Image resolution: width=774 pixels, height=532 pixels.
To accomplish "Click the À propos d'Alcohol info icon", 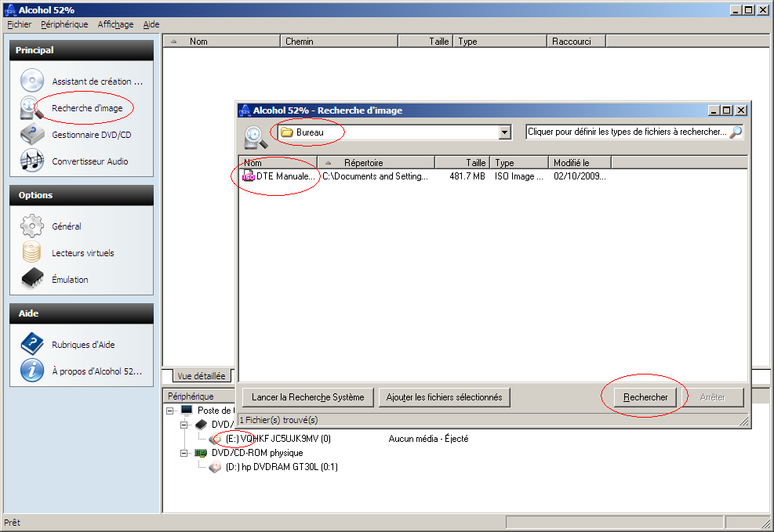I will (x=32, y=371).
